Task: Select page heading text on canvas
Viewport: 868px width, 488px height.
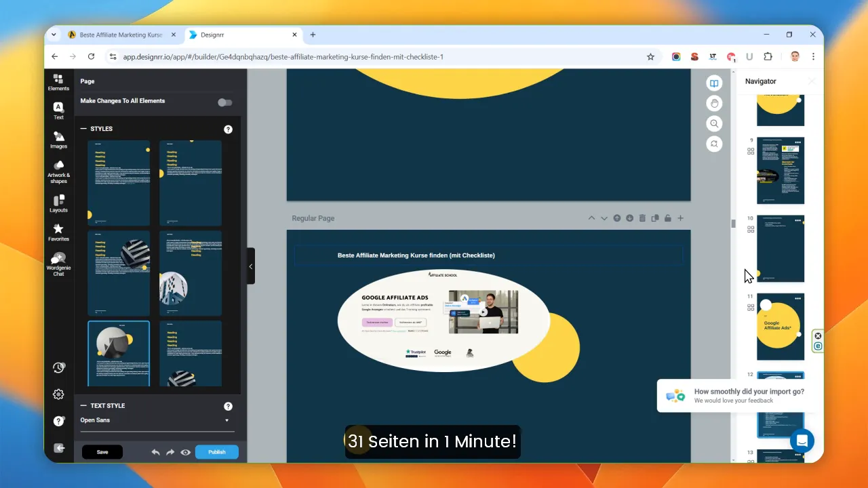Action: coord(416,256)
